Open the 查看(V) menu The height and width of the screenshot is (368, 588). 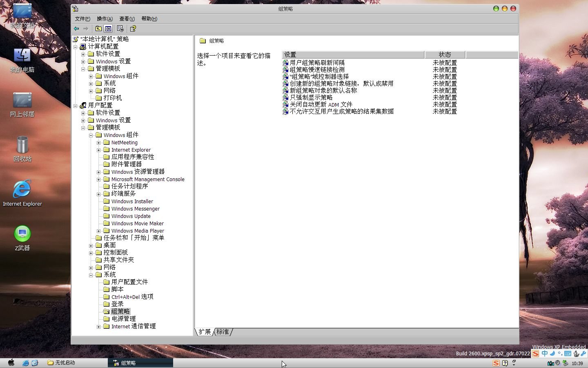127,19
